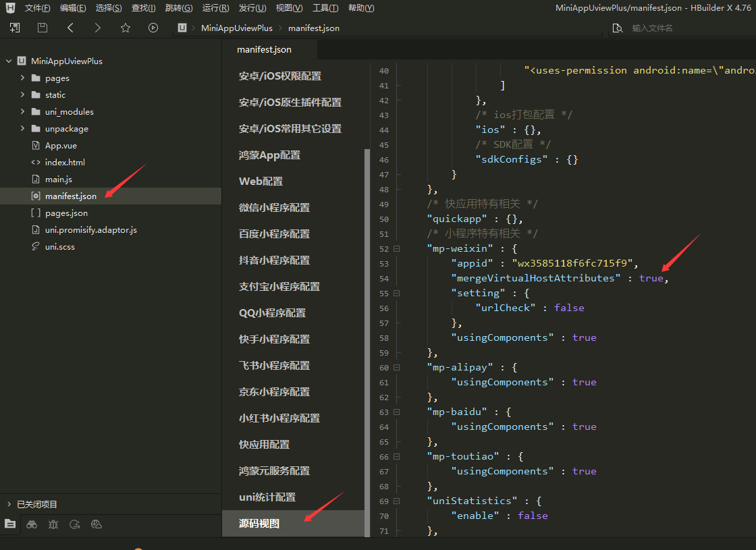Viewport: 756px width, 550px height.
Task: Open 安卓/iOS权限配置 section
Action: point(280,76)
